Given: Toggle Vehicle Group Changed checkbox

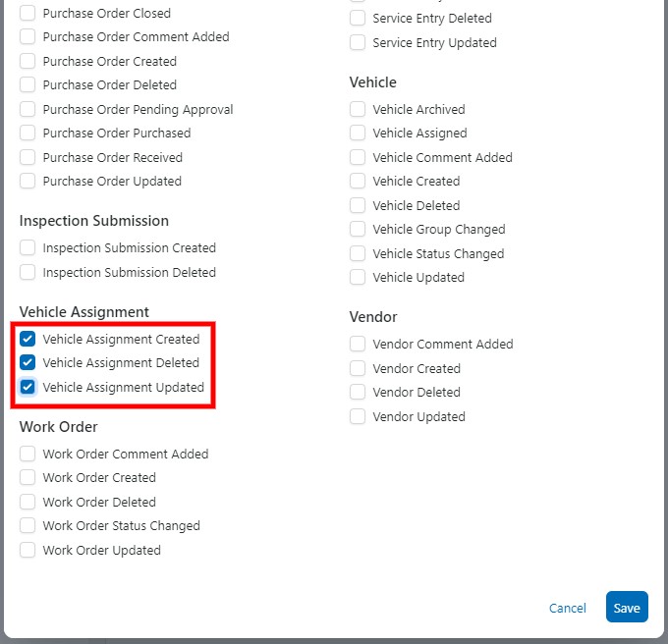Looking at the screenshot, I should (x=358, y=229).
